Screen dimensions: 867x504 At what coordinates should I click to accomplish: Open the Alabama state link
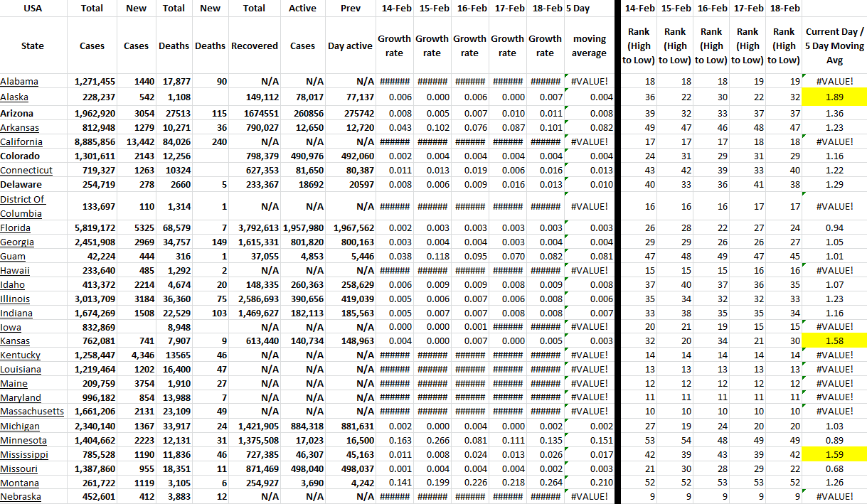point(19,82)
